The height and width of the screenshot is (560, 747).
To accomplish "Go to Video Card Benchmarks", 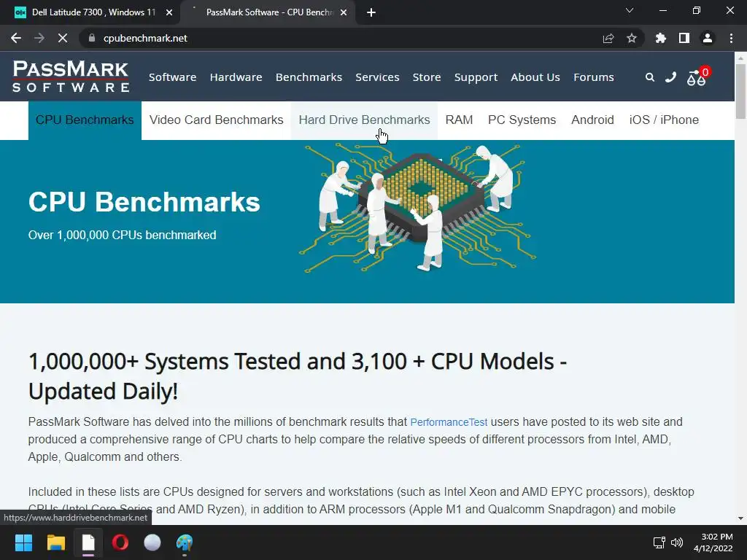I will pyautogui.click(x=216, y=120).
